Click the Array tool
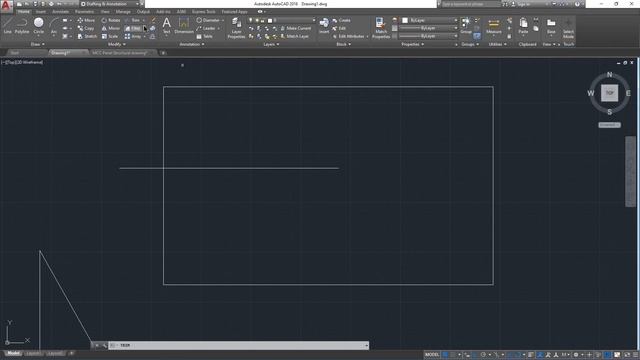 click(133, 36)
